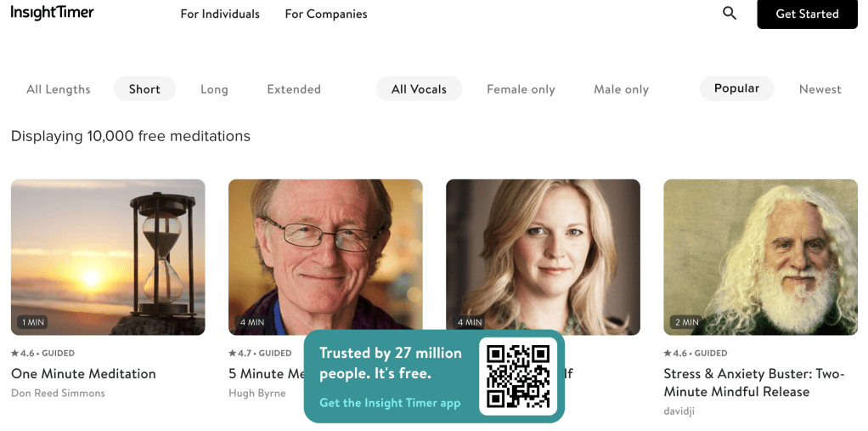Open the davidji author link

679,411
